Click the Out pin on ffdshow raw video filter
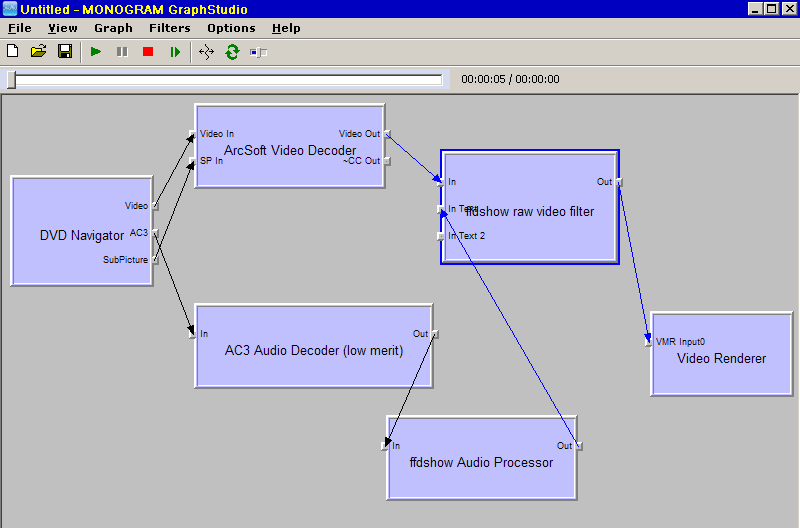 click(619, 182)
